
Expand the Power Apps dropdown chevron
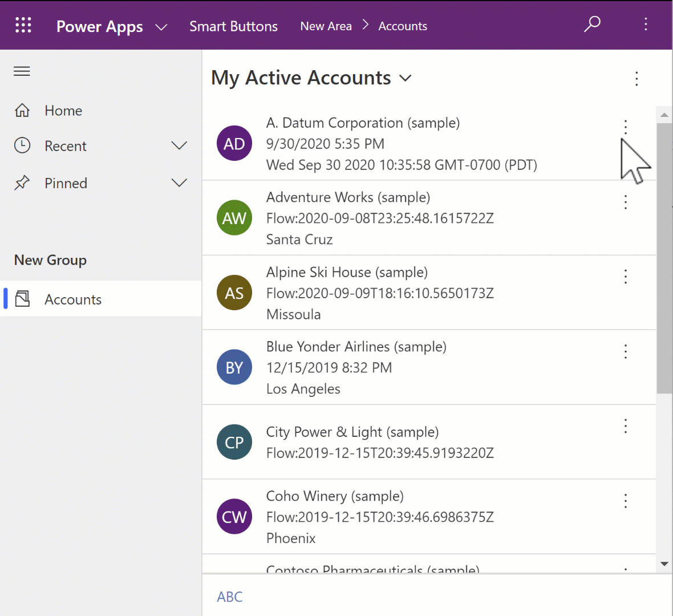[161, 27]
